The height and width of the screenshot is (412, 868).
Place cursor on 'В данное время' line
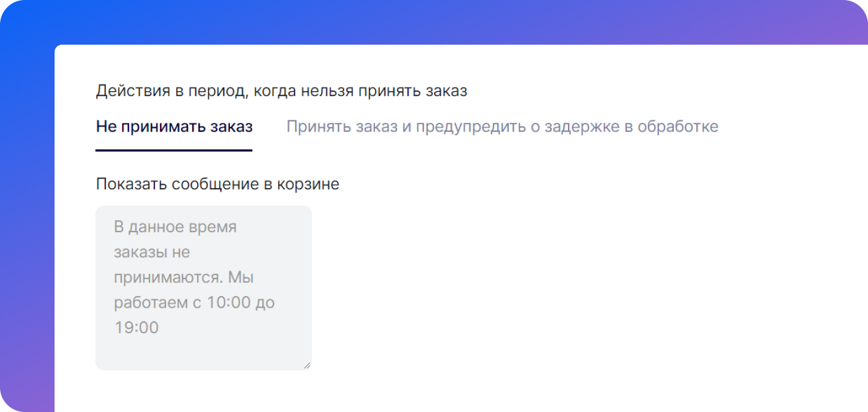175,227
